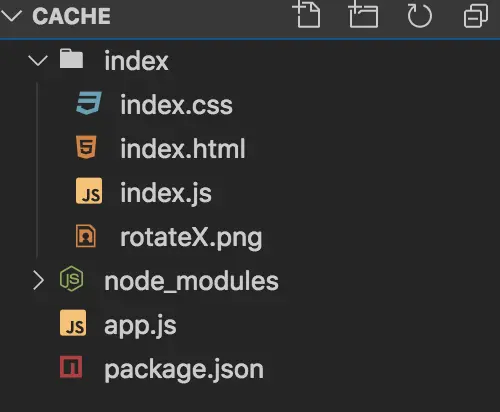Open index.html file

(183, 148)
